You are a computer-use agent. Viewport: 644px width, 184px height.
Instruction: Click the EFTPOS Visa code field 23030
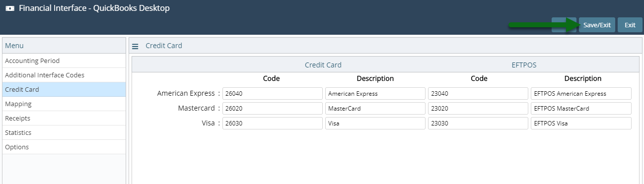tap(478, 123)
